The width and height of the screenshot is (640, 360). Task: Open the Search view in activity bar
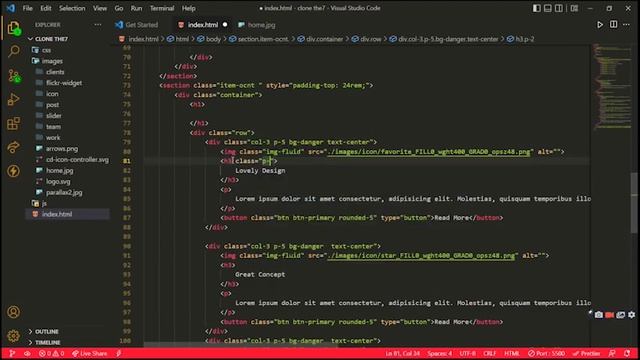pos(13,51)
